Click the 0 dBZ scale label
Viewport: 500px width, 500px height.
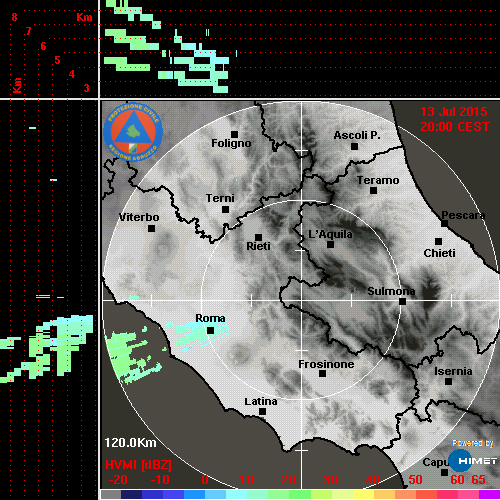coord(205,480)
